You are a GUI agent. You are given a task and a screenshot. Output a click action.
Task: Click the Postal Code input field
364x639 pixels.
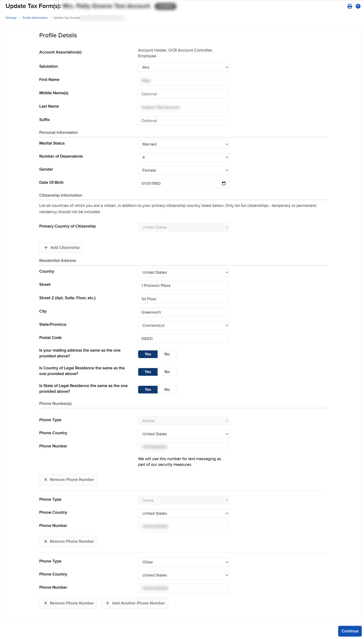[183, 339]
